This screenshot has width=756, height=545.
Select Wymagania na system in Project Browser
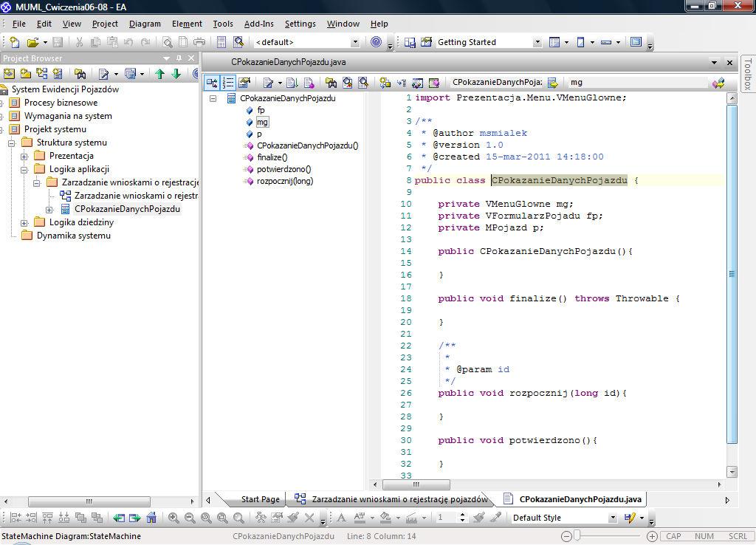[68, 116]
